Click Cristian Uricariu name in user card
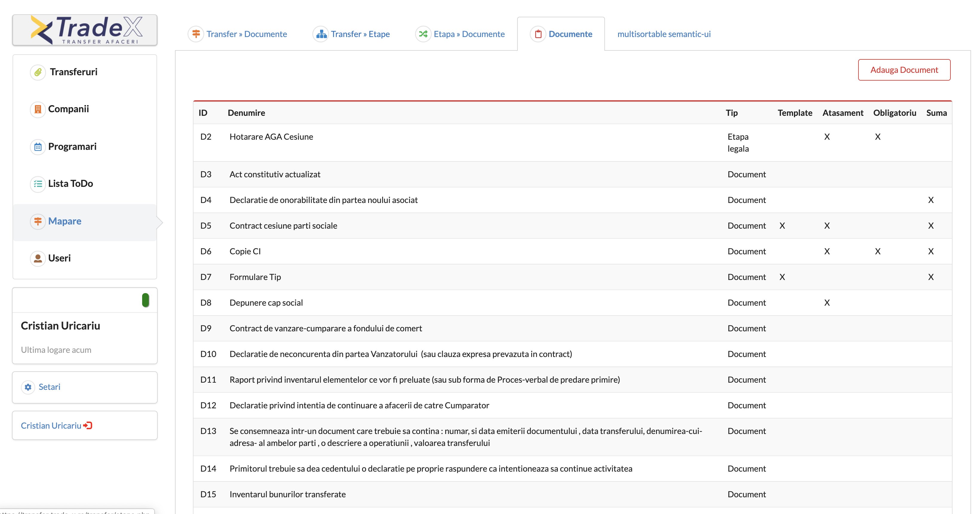Image resolution: width=980 pixels, height=514 pixels. (x=61, y=326)
